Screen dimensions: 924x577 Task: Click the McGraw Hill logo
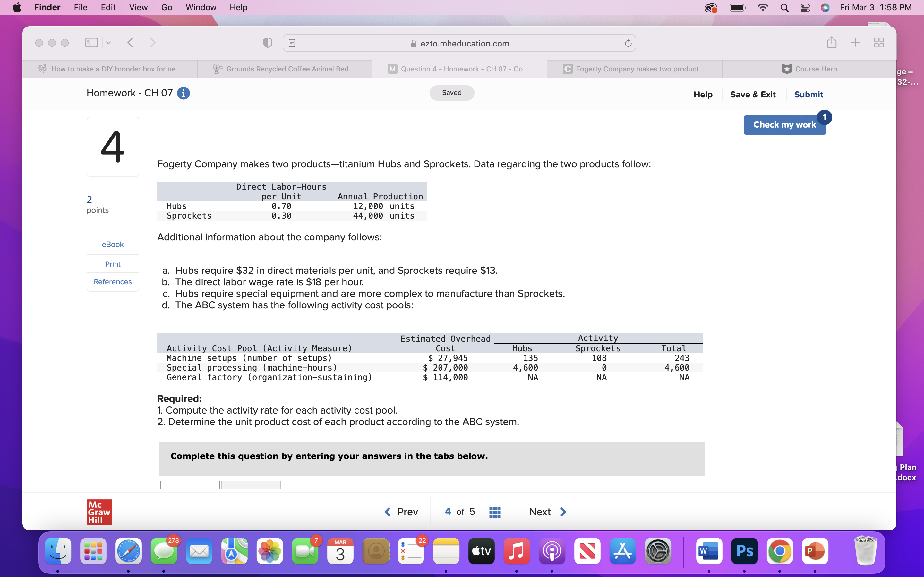tap(99, 512)
